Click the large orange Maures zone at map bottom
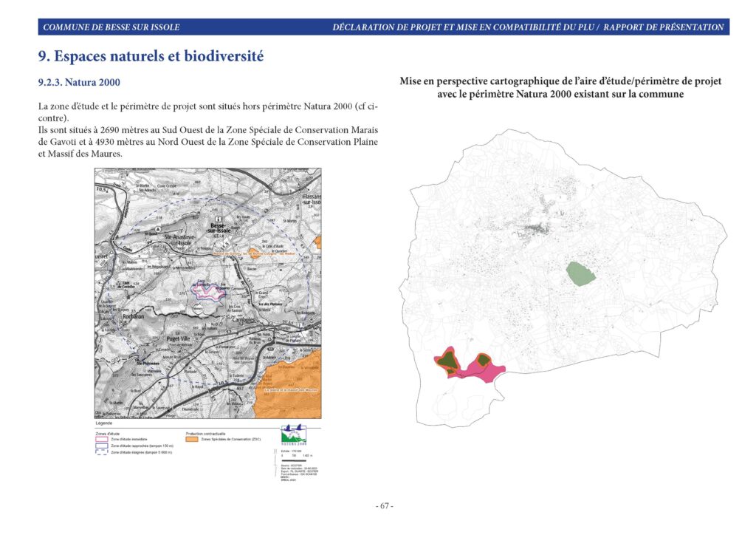The image size is (756, 535). [x=290, y=389]
